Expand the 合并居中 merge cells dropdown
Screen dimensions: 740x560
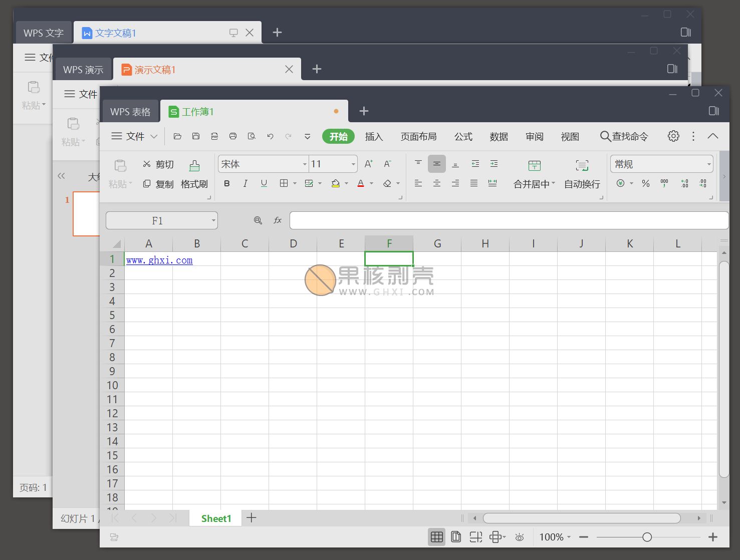(x=553, y=184)
